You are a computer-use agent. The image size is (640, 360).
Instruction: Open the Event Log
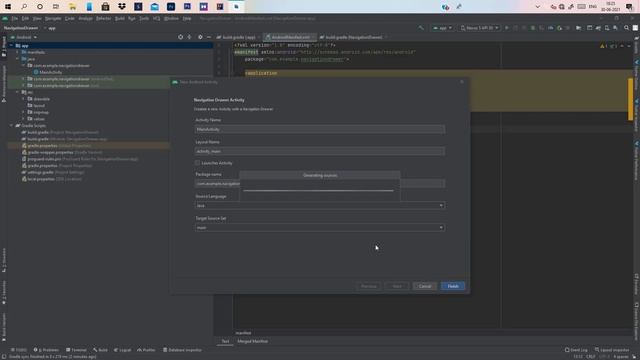[576, 350]
